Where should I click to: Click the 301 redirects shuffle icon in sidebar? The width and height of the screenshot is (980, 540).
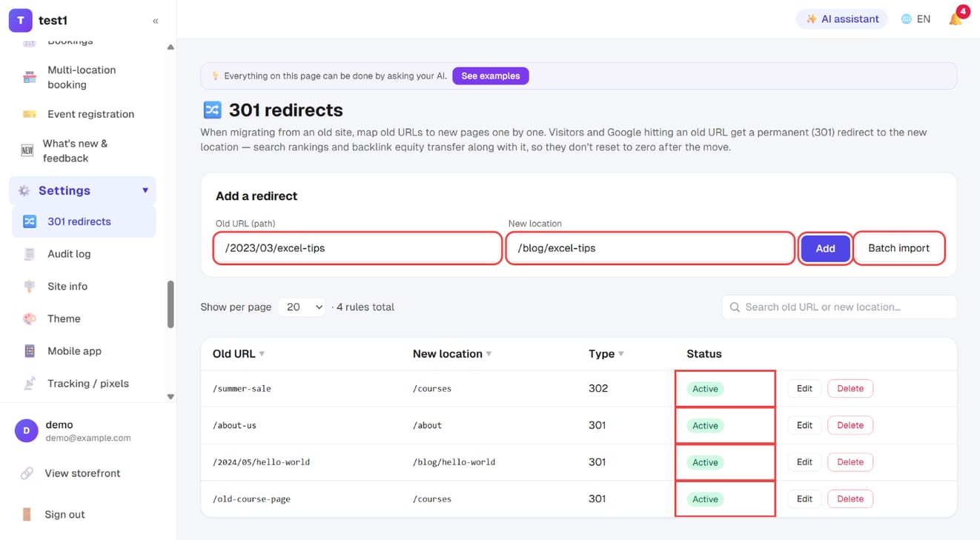pos(30,221)
